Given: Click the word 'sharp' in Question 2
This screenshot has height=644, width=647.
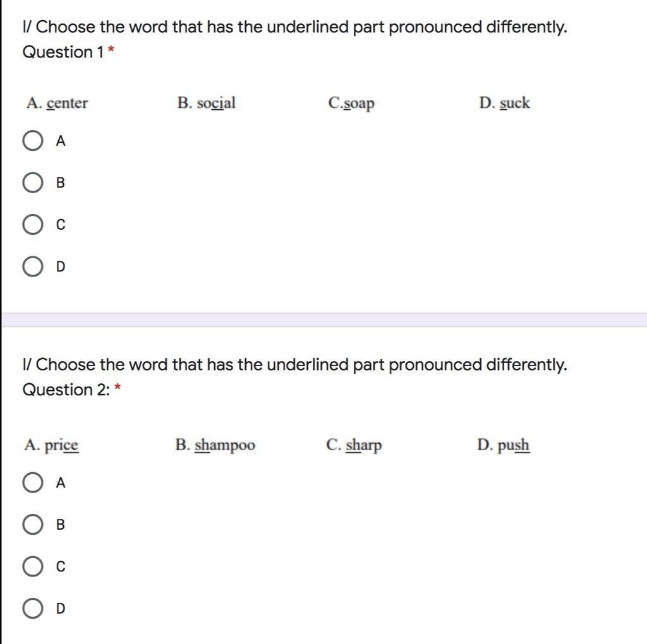Looking at the screenshot, I should (x=364, y=446).
